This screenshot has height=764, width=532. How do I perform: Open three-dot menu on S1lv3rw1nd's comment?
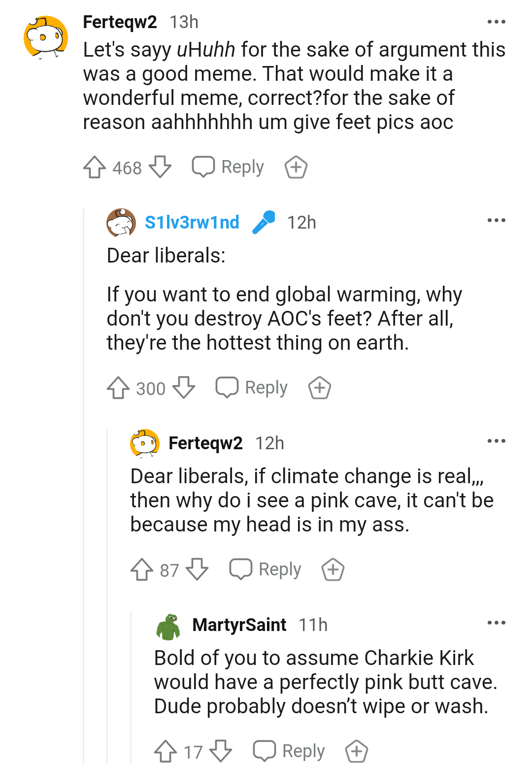coord(496,220)
